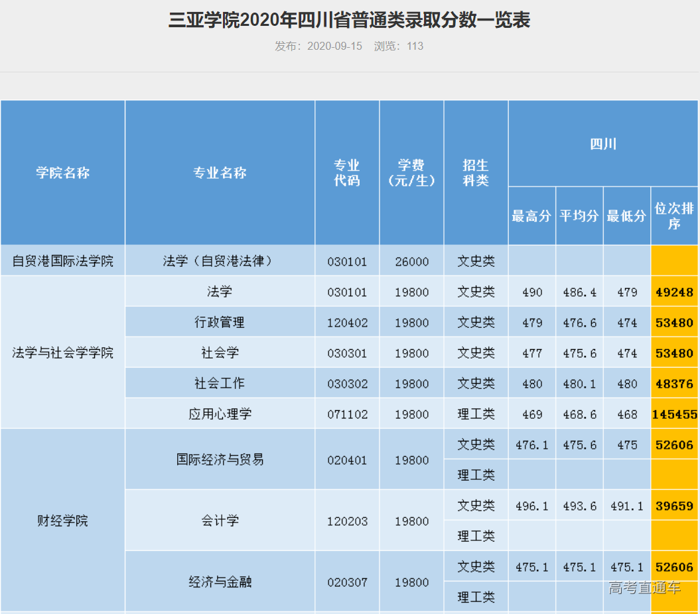
Task: Select the 招生科类 column header
Action: [x=475, y=173]
